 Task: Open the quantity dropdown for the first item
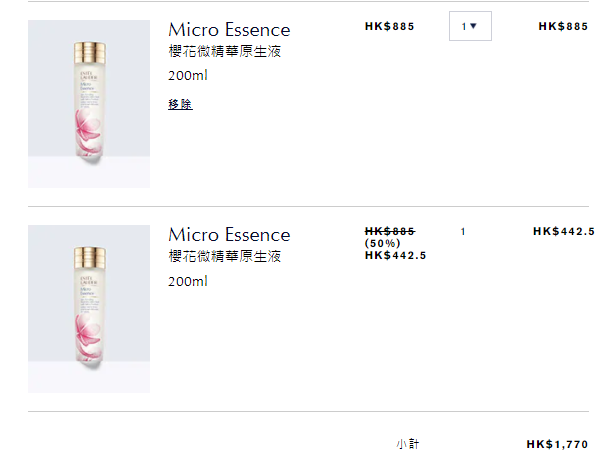pos(470,27)
